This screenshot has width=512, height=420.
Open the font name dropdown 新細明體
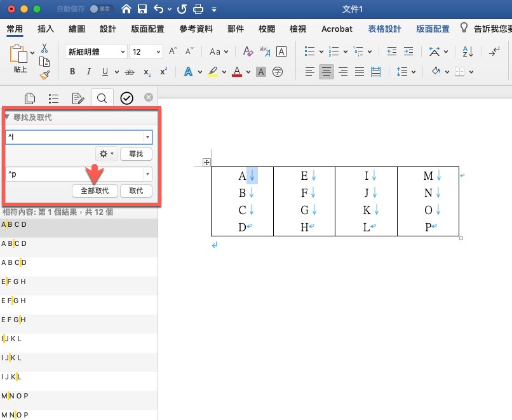(x=97, y=51)
